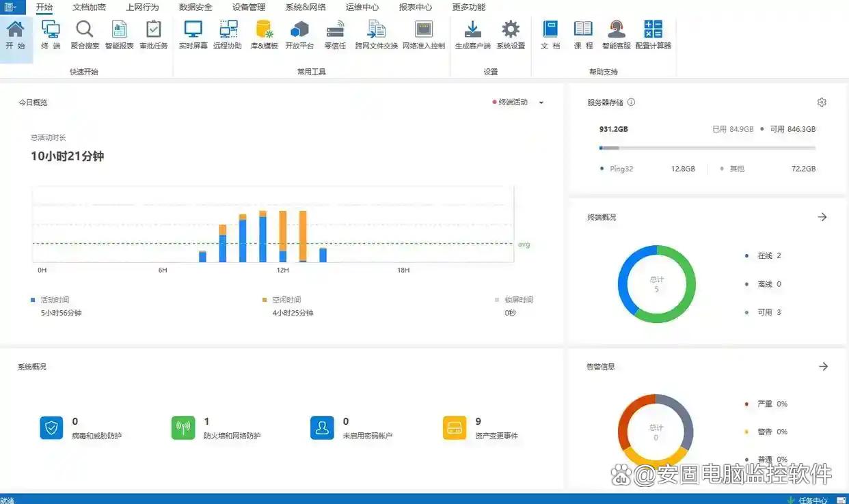This screenshot has width=849, height=504.
Task: Open 审批任务 approval tasks
Action: 154,34
